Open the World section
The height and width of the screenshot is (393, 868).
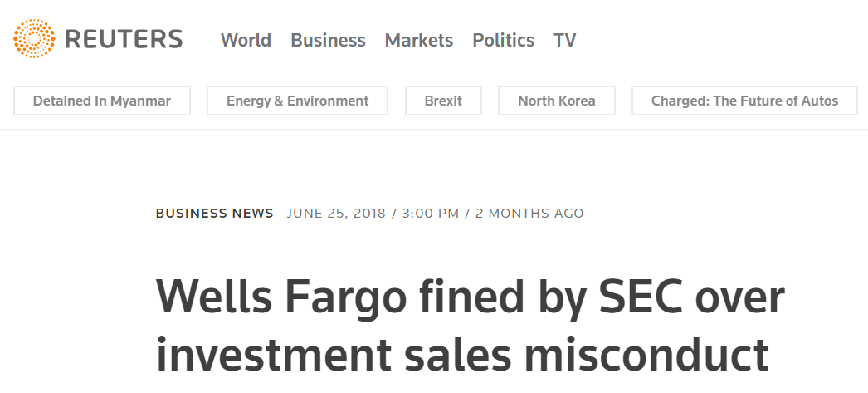tap(246, 40)
